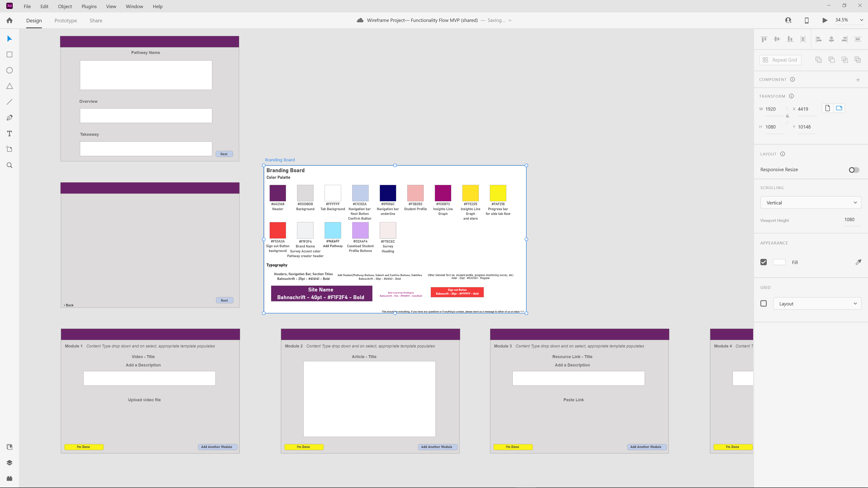The image size is (868, 488).
Task: Select the Text tool
Action: [x=9, y=134]
